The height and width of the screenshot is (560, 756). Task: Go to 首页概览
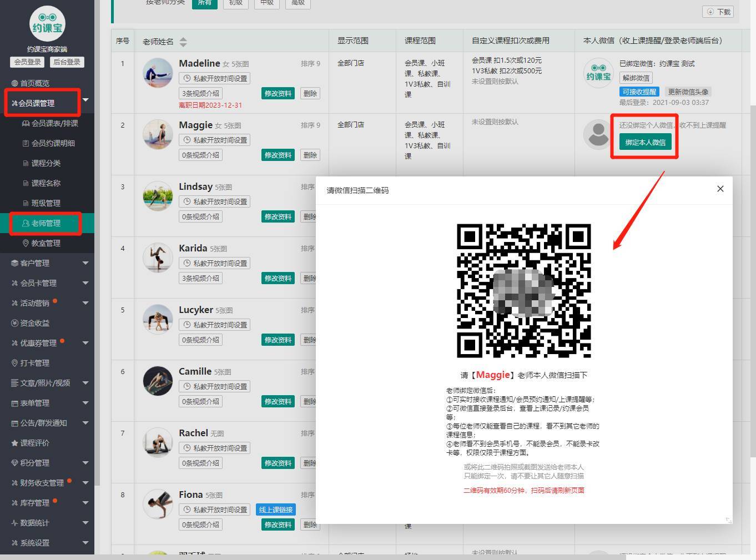pyautogui.click(x=34, y=83)
